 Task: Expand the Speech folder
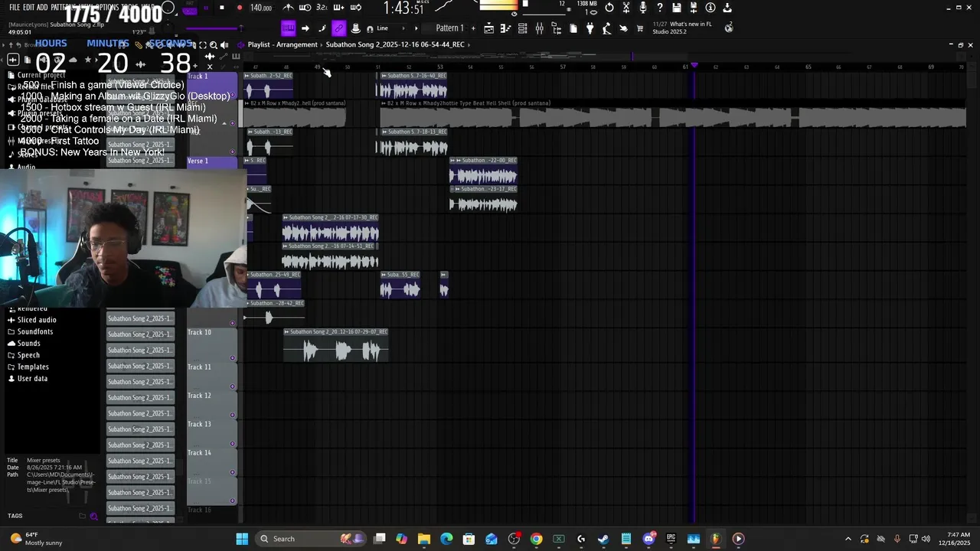[28, 355]
